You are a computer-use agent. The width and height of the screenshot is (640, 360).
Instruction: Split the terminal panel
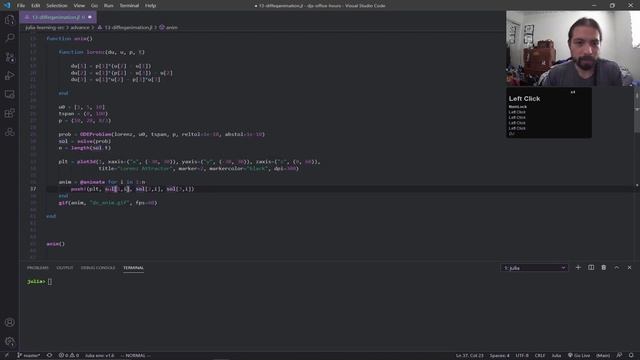pyautogui.click(x=591, y=268)
